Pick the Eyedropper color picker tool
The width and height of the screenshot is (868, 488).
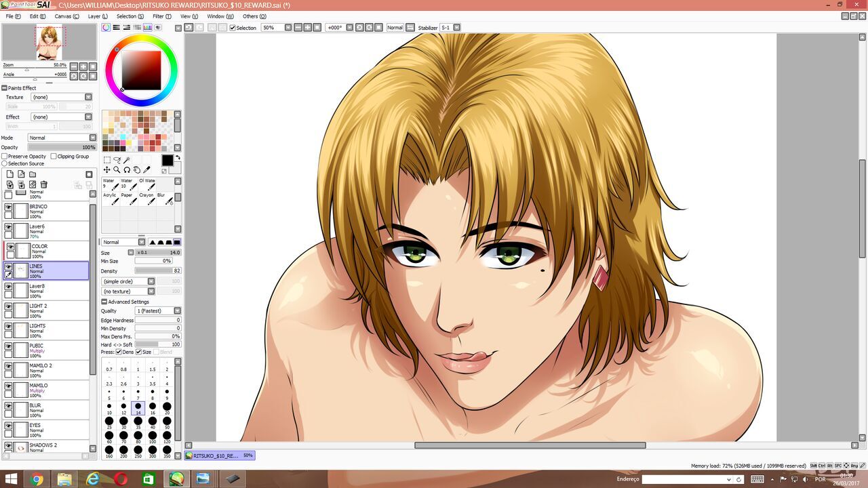click(x=147, y=170)
